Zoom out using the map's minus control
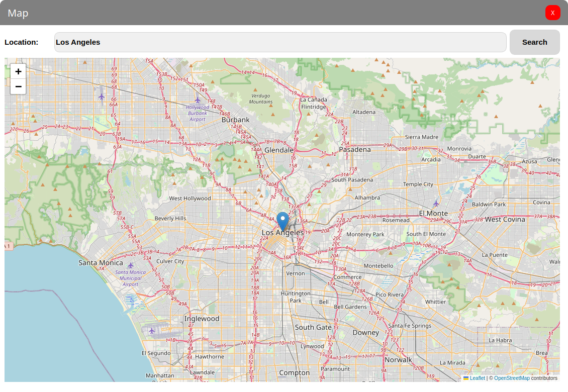Image resolution: width=568 pixels, height=392 pixels. point(18,86)
